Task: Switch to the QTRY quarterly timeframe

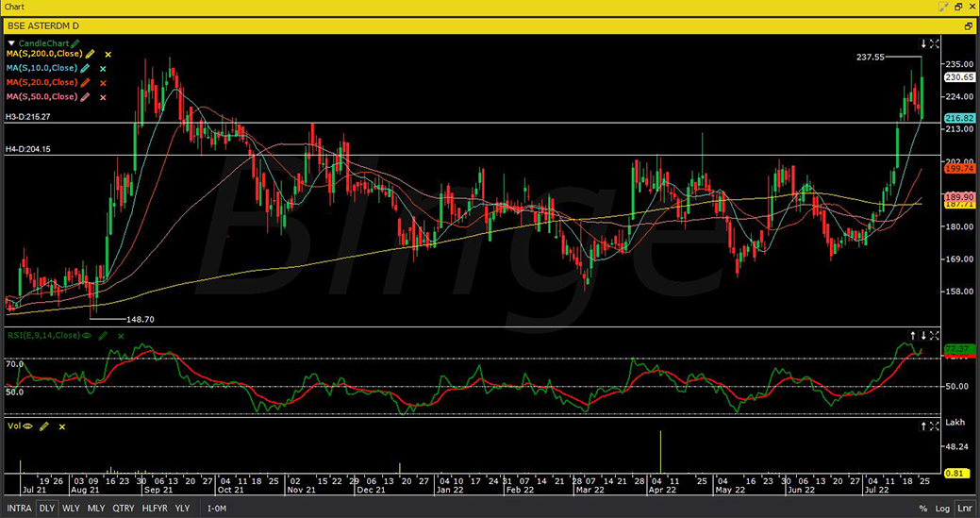Action: point(124,508)
